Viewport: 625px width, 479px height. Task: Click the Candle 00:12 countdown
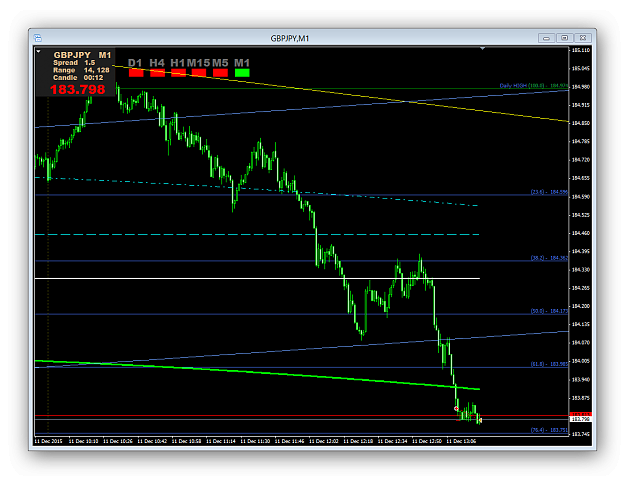[x=78, y=78]
